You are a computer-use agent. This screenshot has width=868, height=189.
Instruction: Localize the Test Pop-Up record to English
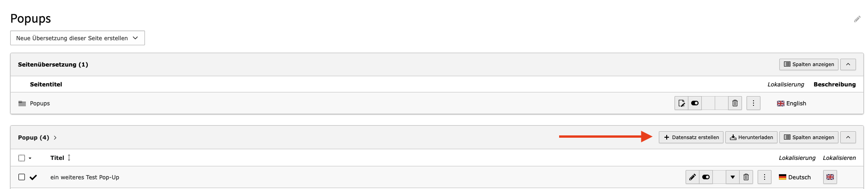coord(830,177)
